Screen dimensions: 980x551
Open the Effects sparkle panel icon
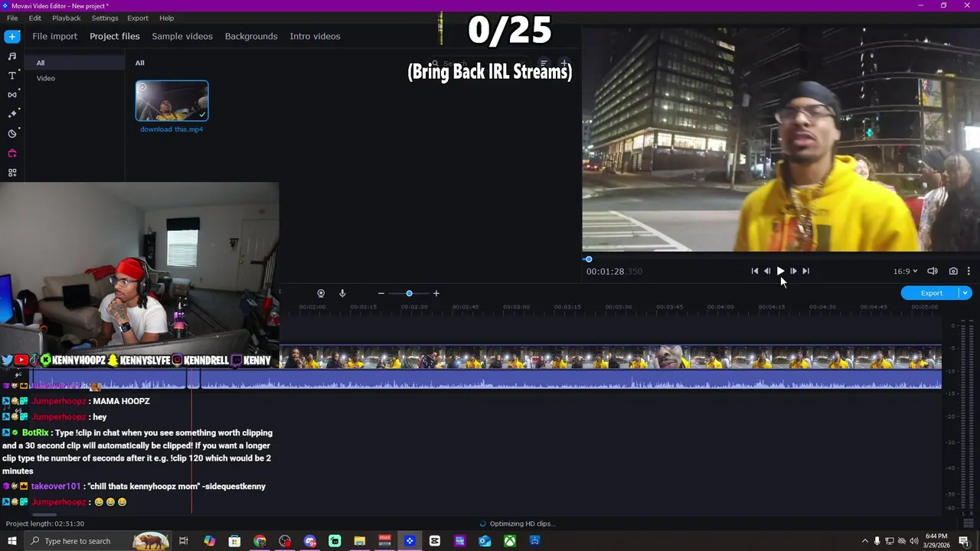[11, 114]
